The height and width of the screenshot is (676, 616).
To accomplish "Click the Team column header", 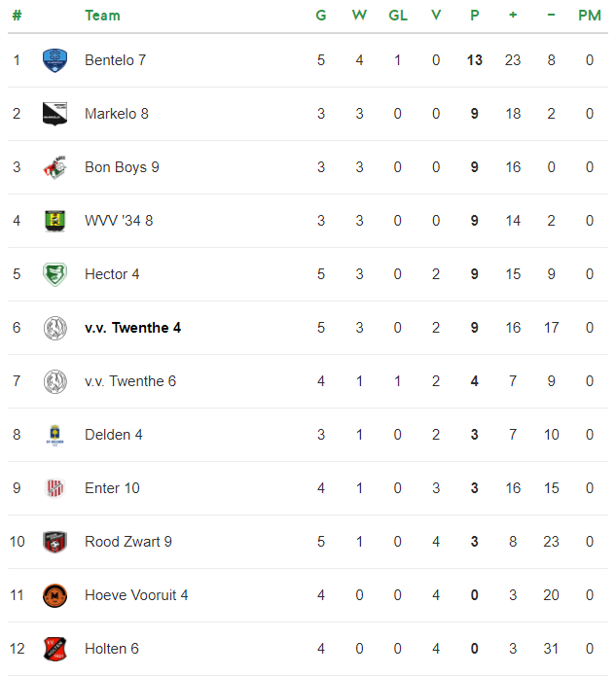I will (103, 16).
